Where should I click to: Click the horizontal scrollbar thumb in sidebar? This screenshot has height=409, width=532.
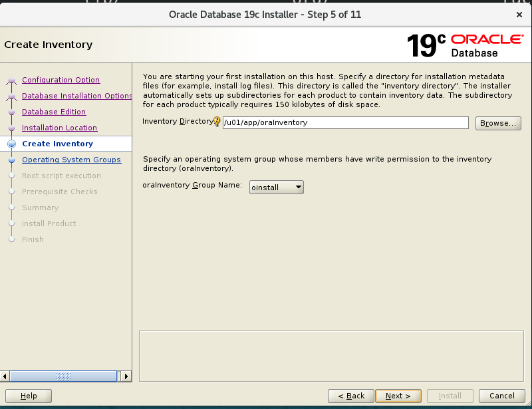[63, 376]
